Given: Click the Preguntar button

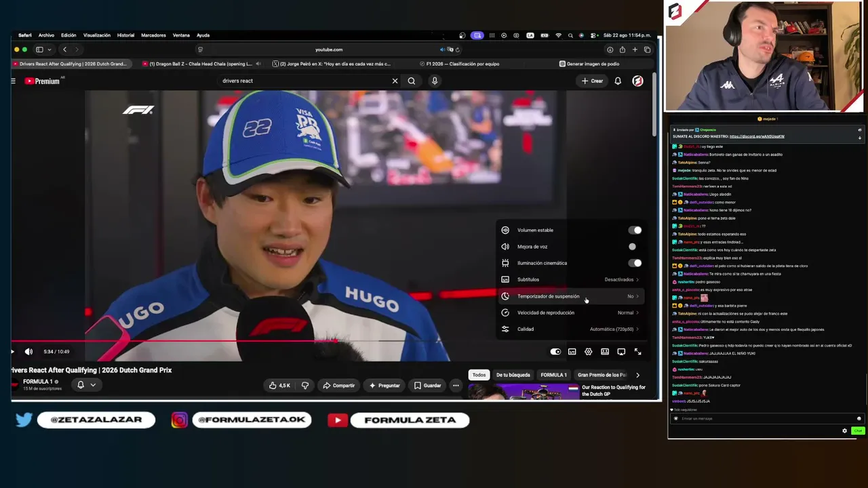Looking at the screenshot, I should [384, 386].
